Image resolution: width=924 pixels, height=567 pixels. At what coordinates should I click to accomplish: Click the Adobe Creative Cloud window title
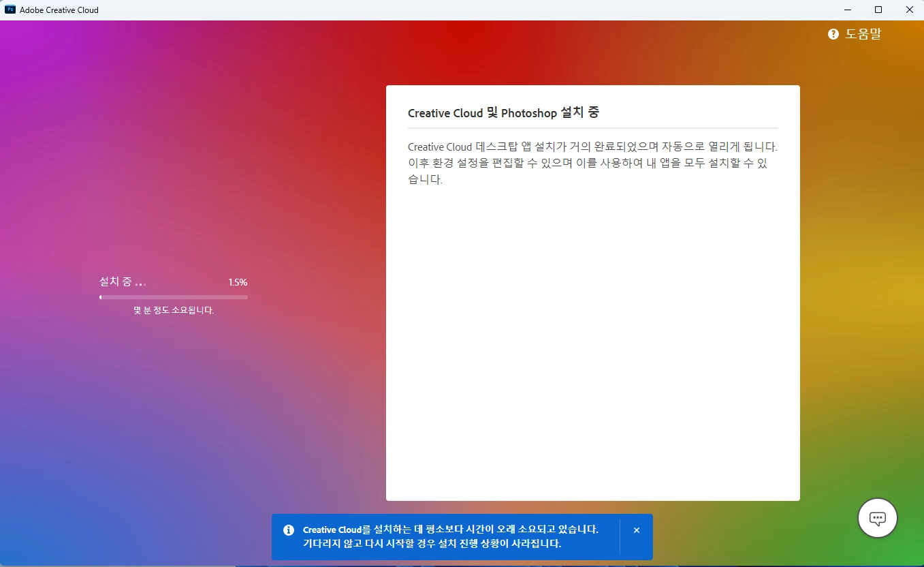pyautogui.click(x=59, y=10)
